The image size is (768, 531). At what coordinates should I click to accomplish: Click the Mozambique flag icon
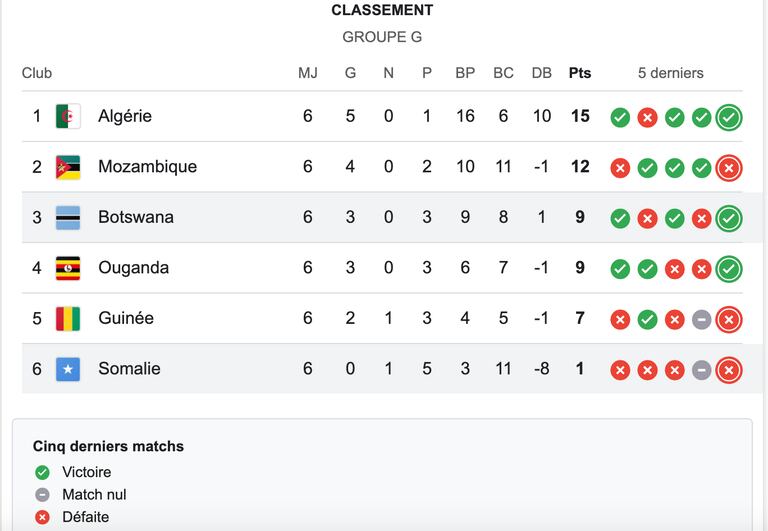tap(68, 167)
